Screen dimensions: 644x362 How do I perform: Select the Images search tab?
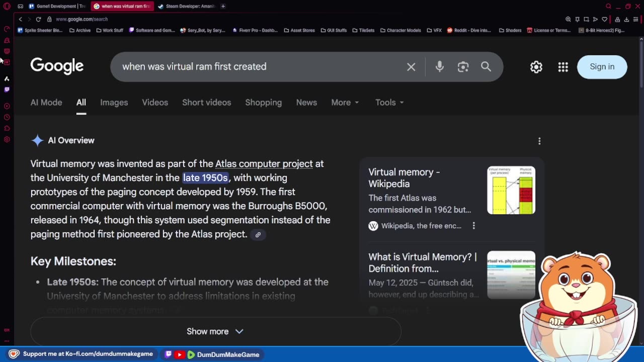(x=114, y=103)
